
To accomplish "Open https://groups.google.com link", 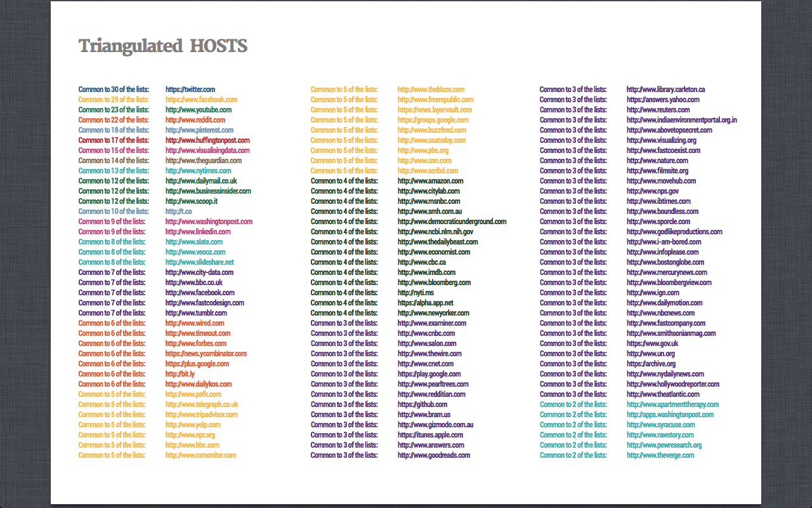I will coord(433,120).
